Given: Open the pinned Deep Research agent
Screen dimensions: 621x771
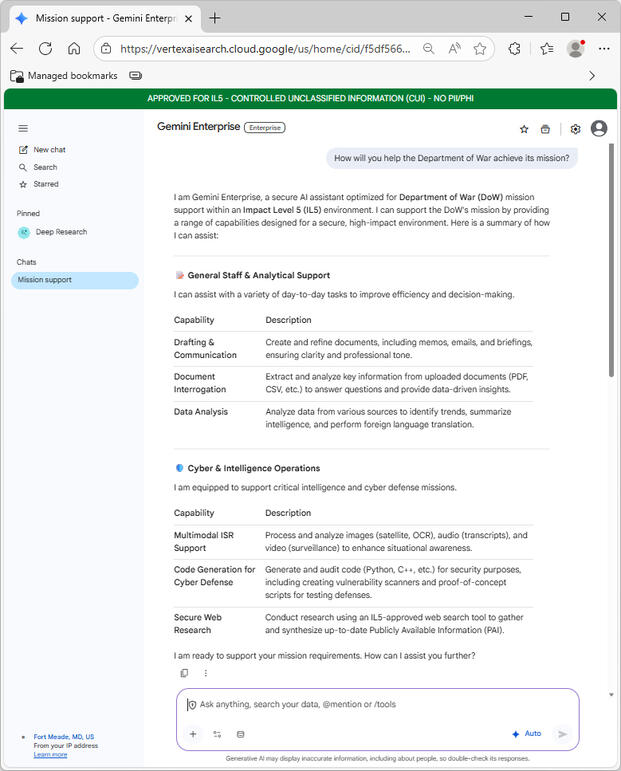Looking at the screenshot, I should coord(61,232).
